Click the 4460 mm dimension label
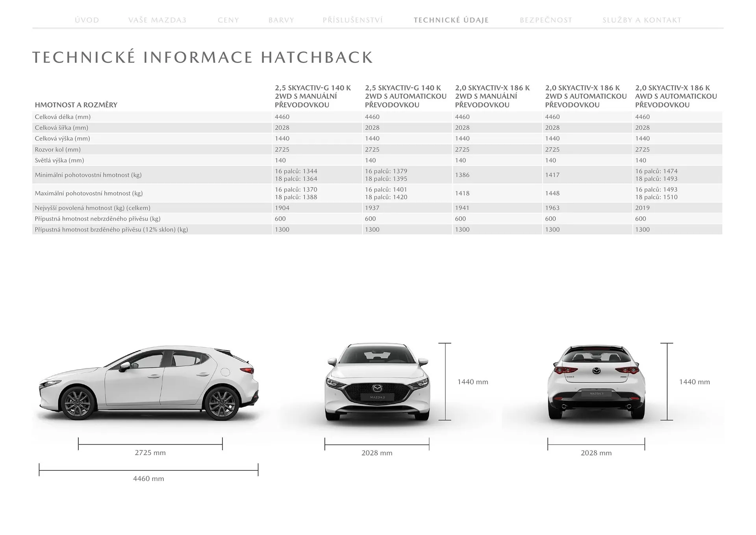 click(148, 479)
